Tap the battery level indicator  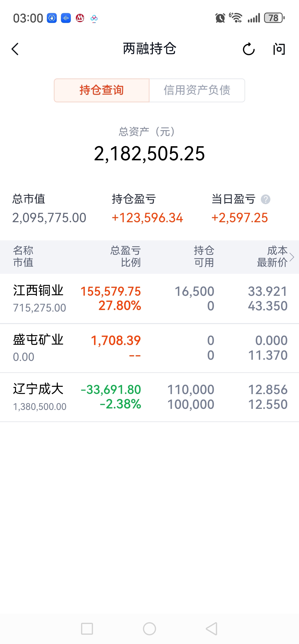tap(274, 18)
